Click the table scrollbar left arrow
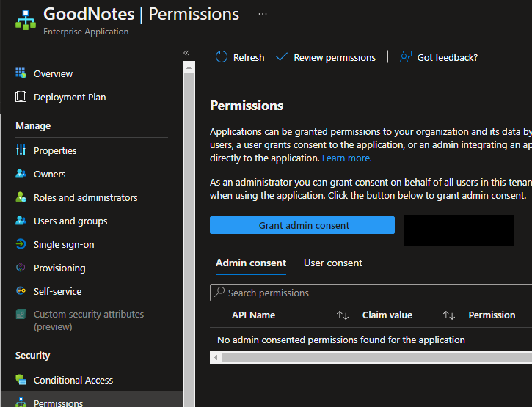The image size is (532, 407). click(216, 357)
